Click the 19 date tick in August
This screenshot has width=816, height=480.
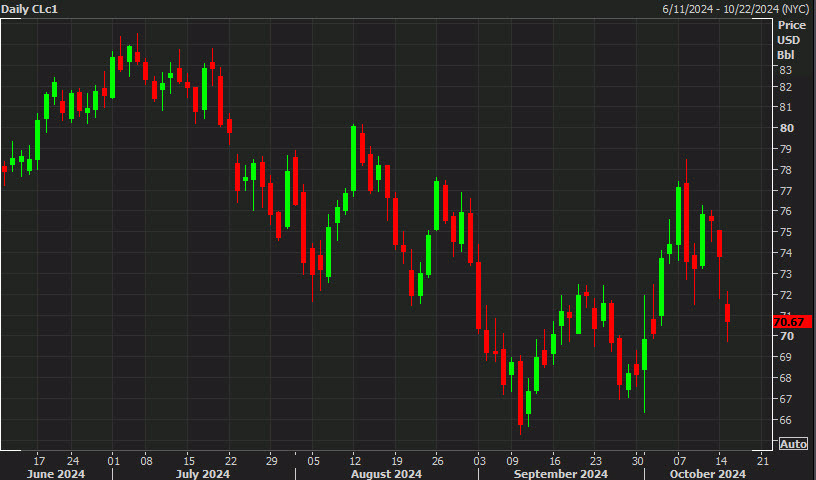(x=396, y=461)
